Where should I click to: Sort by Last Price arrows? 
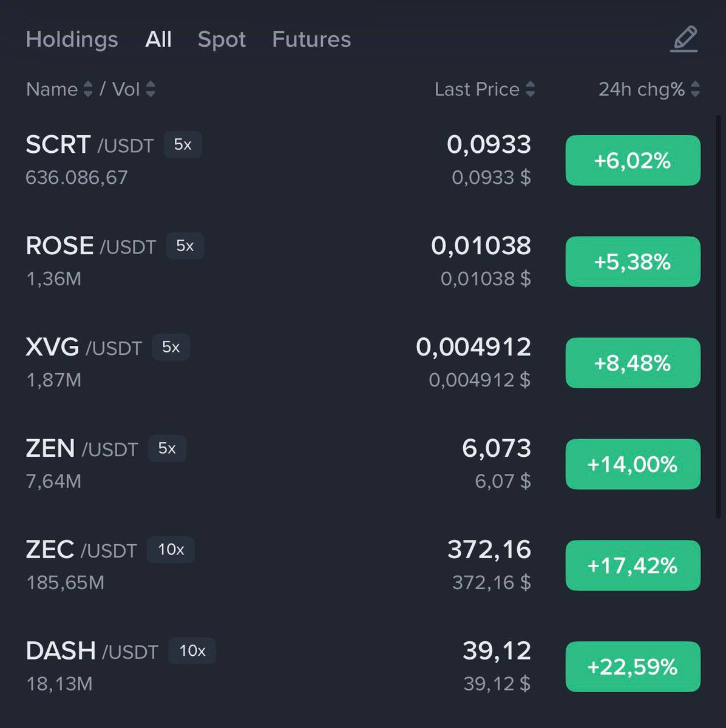(530, 89)
